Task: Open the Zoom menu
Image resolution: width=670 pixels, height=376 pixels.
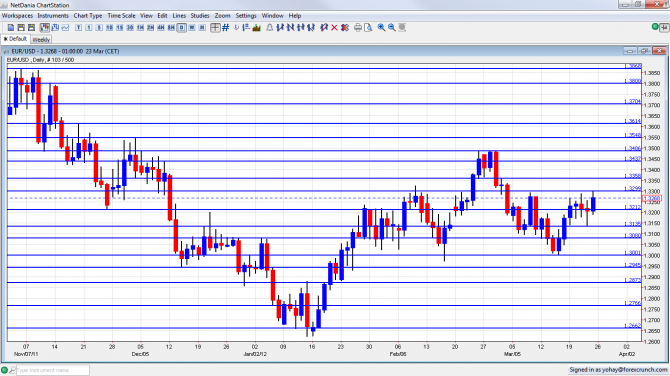Action: 222,15
